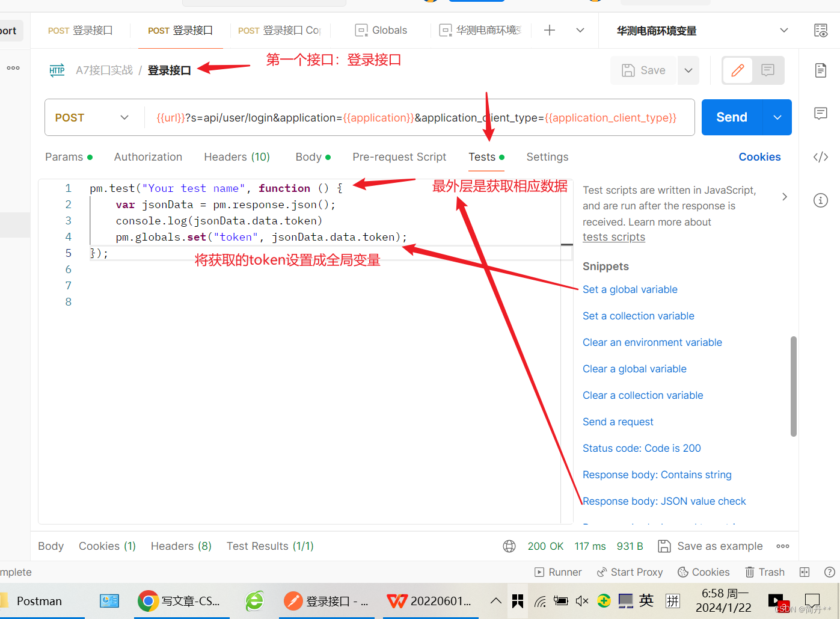Viewport: 840px width, 619px height.
Task: Collapse the snippets panel arrow
Action: [x=785, y=197]
